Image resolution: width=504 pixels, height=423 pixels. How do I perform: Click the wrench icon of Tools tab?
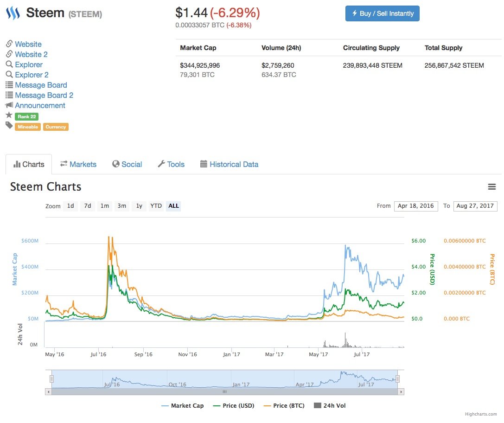pyautogui.click(x=161, y=164)
